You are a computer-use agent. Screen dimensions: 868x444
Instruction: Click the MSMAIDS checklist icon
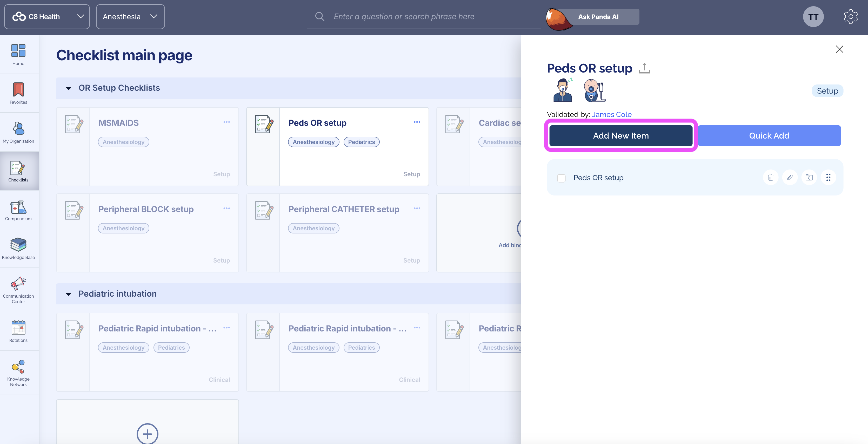point(74,124)
